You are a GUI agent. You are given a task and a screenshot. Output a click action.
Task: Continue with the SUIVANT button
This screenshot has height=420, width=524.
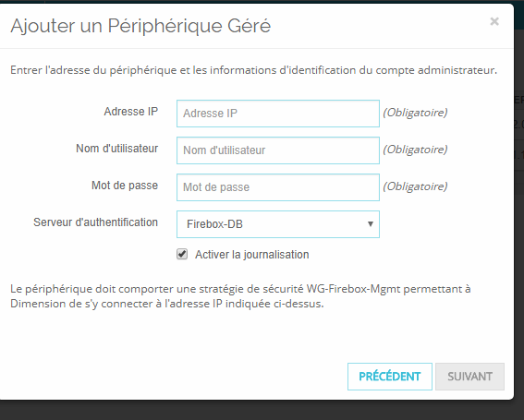[x=469, y=377]
